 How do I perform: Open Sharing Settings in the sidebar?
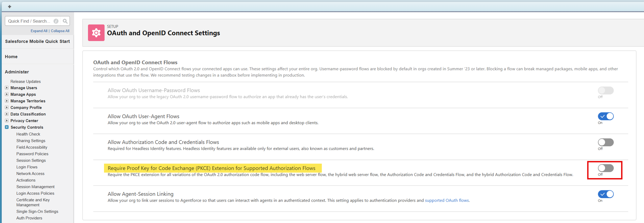click(31, 141)
